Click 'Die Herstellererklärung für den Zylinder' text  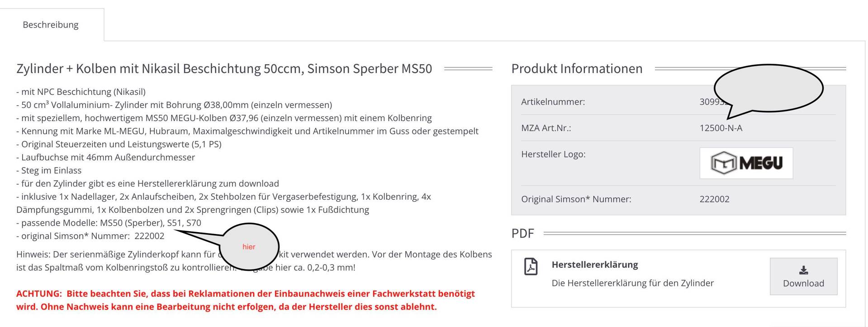[x=632, y=283]
